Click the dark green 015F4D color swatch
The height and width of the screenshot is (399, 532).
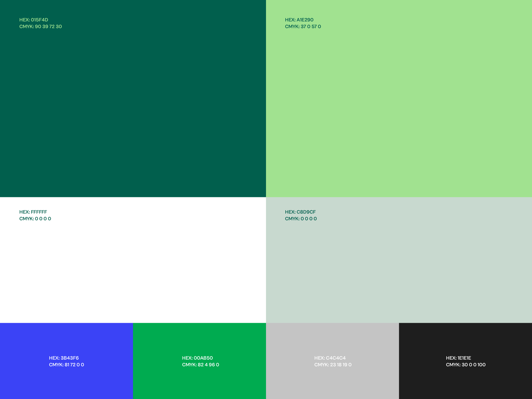tap(133, 98)
